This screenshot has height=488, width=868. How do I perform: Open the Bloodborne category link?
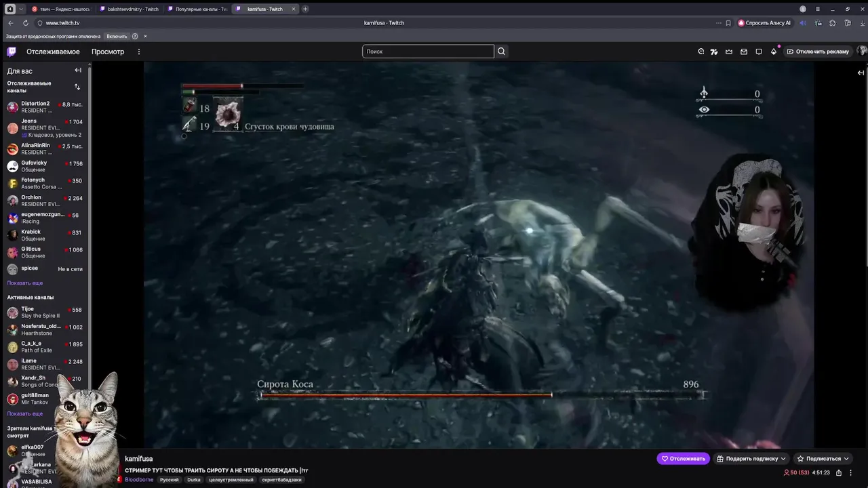(139, 480)
